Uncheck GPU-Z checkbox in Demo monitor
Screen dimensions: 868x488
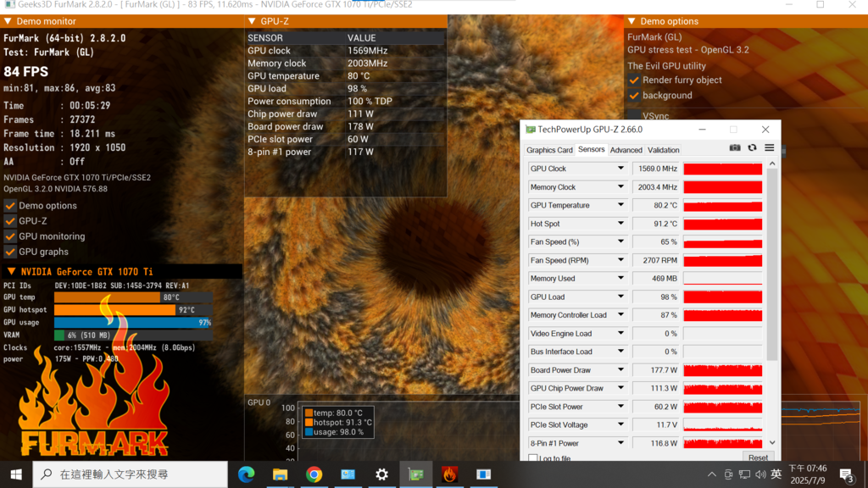(x=10, y=221)
